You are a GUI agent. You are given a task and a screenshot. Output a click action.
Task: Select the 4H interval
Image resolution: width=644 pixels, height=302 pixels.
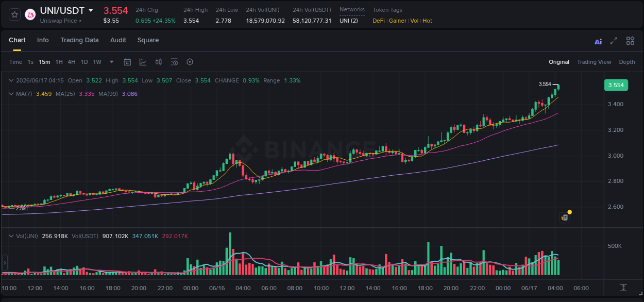pyautogui.click(x=72, y=62)
